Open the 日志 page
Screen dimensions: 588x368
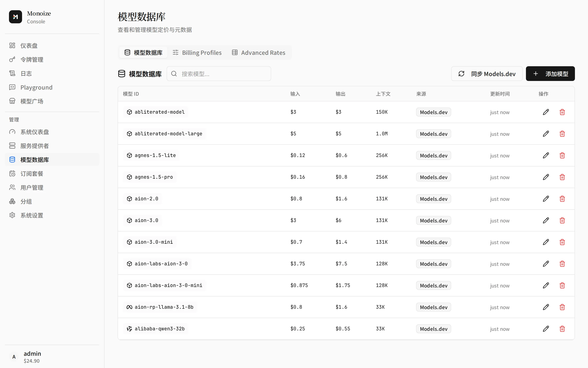click(x=52, y=73)
